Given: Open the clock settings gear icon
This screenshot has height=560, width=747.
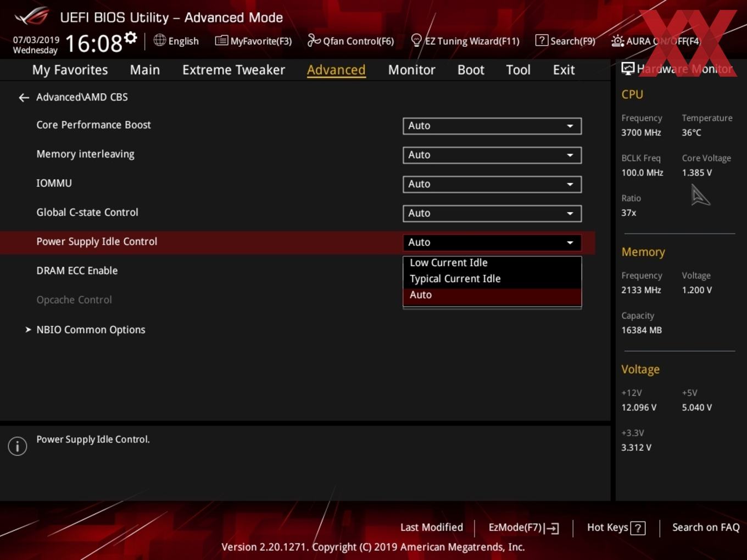Looking at the screenshot, I should point(131,37).
